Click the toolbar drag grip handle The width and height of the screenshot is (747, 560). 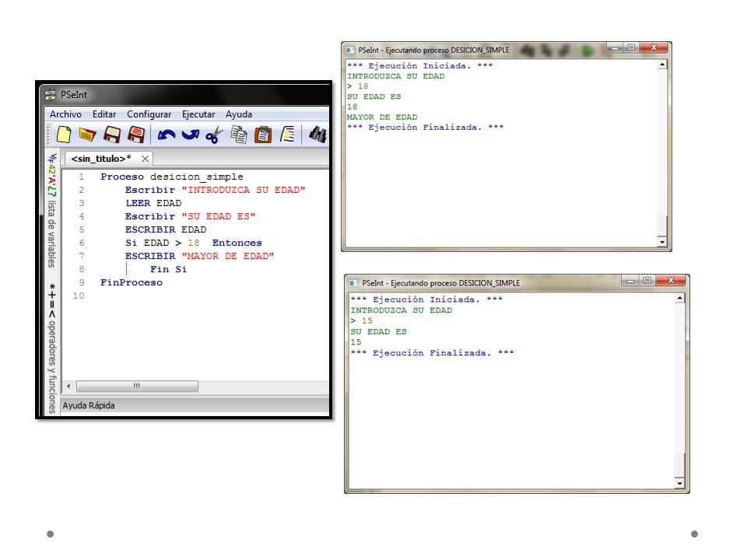48,135
